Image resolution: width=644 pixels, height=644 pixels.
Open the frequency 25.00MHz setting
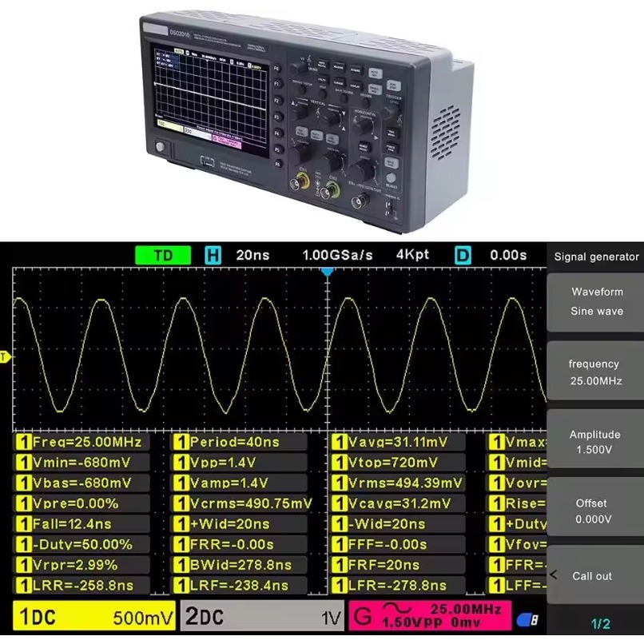(x=595, y=372)
